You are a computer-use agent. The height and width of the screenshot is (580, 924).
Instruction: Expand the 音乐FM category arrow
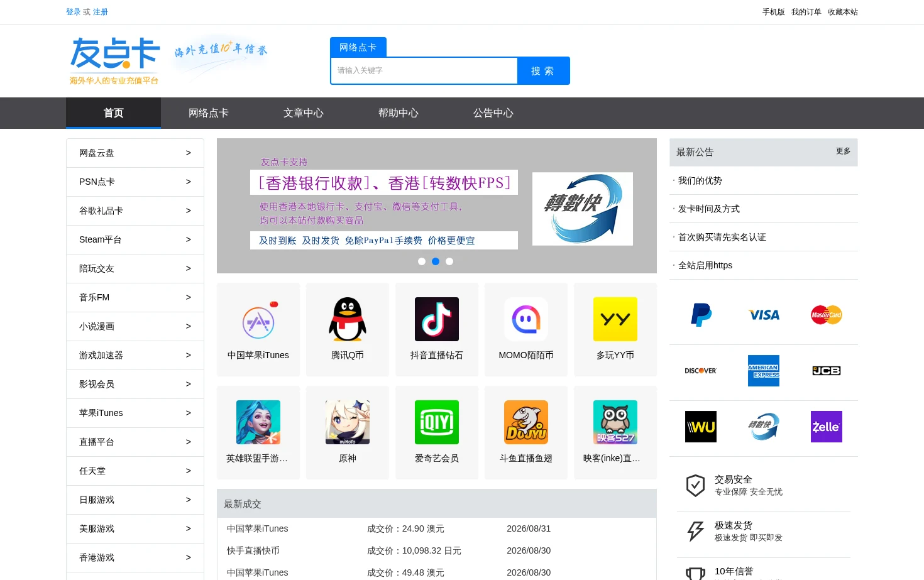(x=188, y=297)
